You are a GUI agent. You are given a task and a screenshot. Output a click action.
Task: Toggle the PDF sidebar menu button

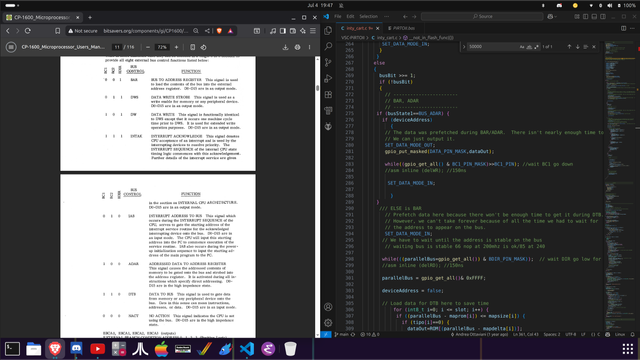pos(11,47)
